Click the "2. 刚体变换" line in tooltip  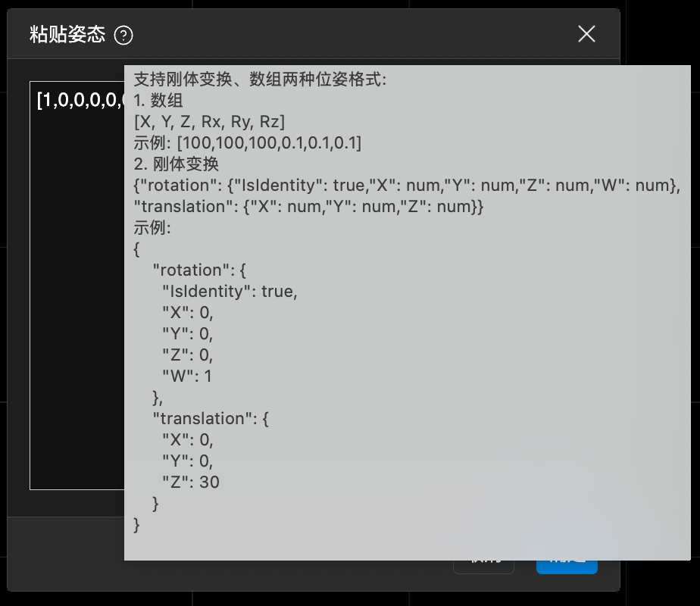pyautogui.click(x=176, y=164)
